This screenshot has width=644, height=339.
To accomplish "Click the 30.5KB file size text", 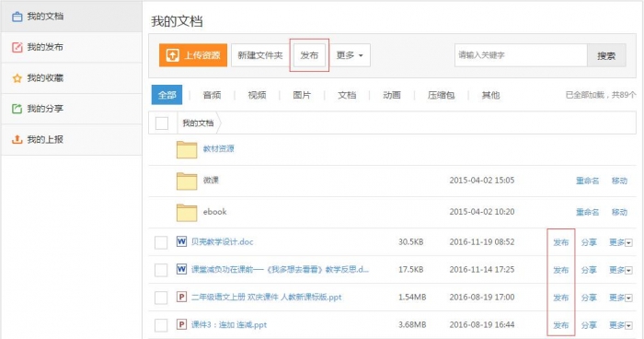I will [x=410, y=242].
